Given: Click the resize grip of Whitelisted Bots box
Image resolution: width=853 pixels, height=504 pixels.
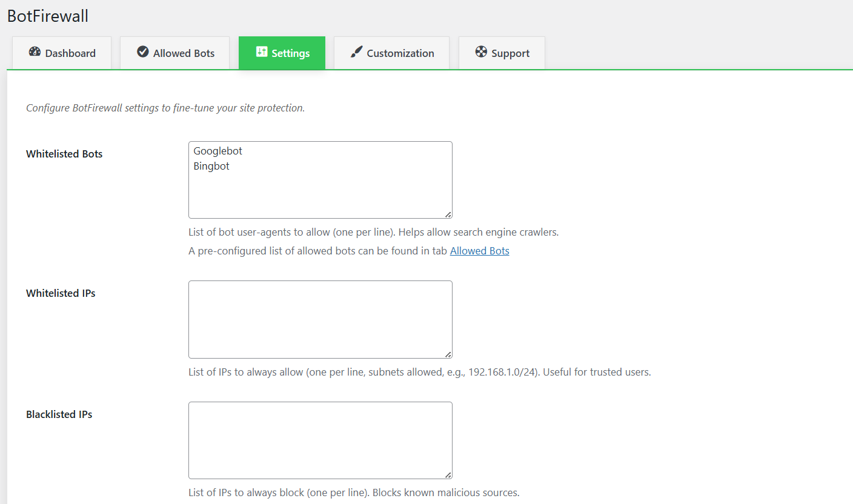Looking at the screenshot, I should pos(448,214).
